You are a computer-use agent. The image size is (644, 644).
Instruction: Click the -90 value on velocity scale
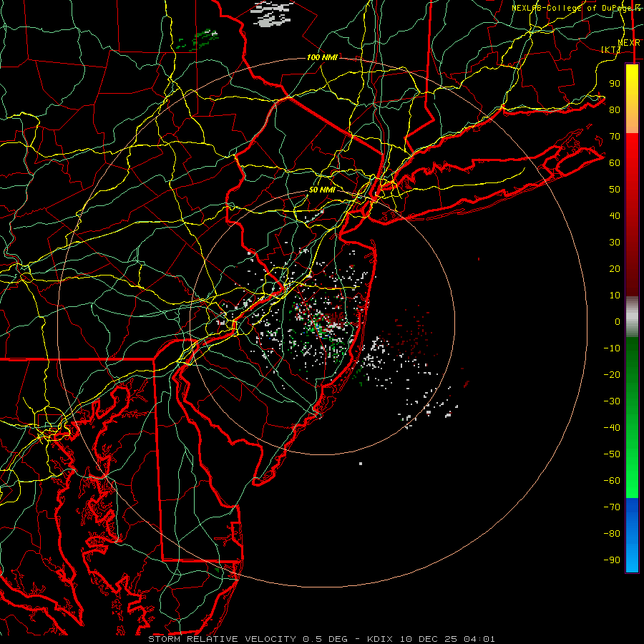click(612, 560)
